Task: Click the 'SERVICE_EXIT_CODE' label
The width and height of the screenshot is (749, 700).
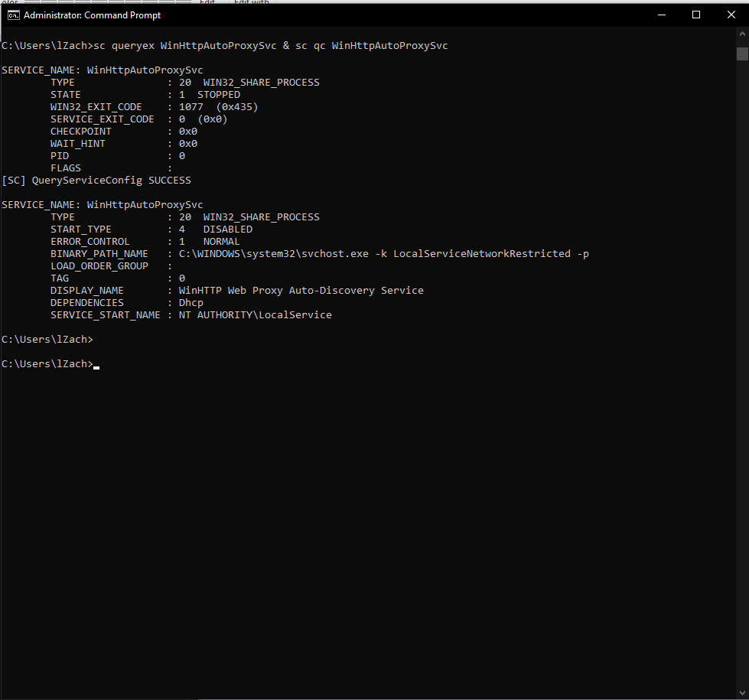Action: tap(103, 119)
